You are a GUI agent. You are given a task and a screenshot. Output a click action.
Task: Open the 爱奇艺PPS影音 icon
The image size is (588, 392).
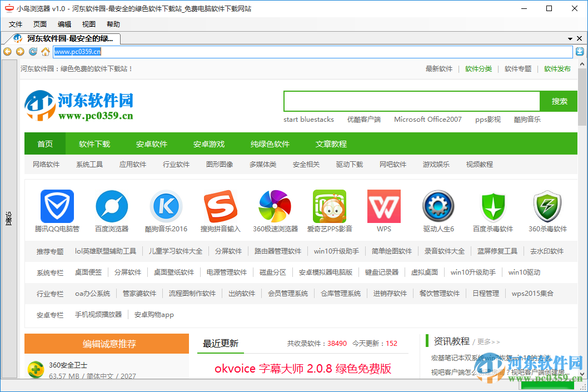tap(330, 206)
